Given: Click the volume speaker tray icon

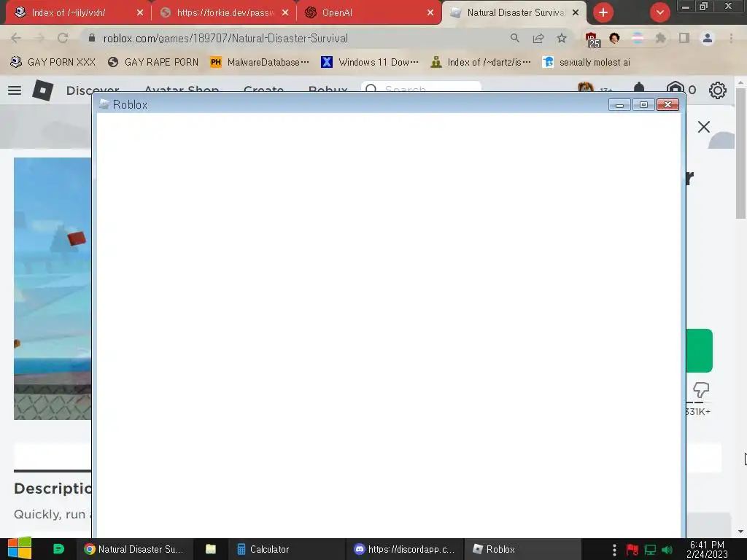Looking at the screenshot, I should click(667, 550).
